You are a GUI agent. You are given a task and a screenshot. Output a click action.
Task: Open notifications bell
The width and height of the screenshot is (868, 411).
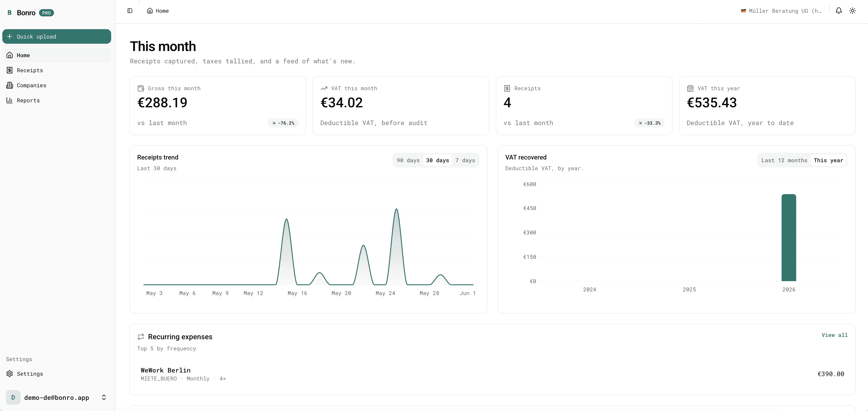point(839,11)
